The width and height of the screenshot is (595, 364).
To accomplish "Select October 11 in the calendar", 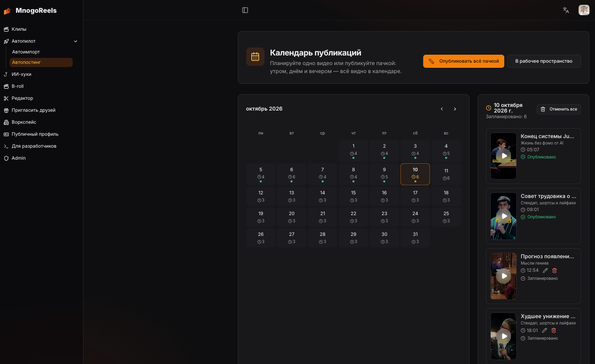I will point(446,174).
